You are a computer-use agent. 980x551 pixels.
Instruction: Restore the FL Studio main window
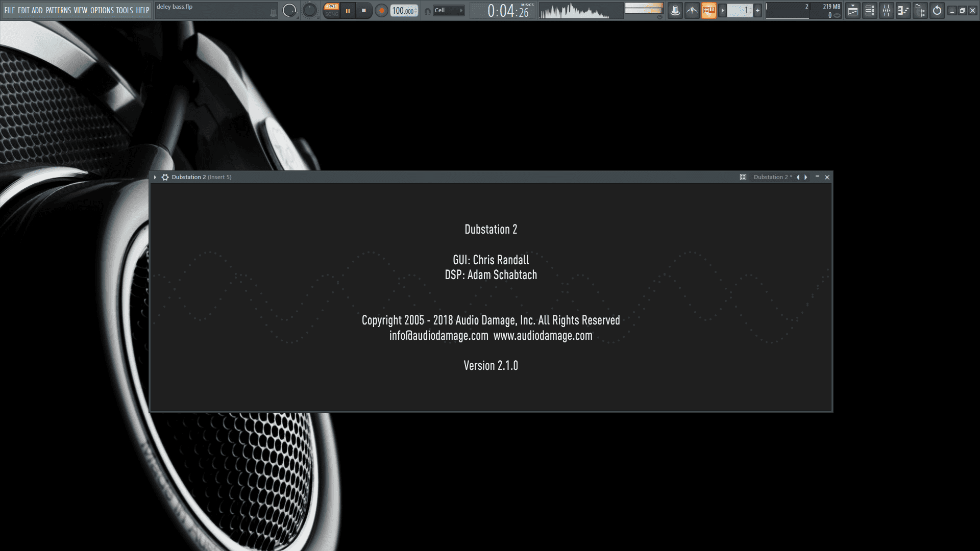(962, 10)
